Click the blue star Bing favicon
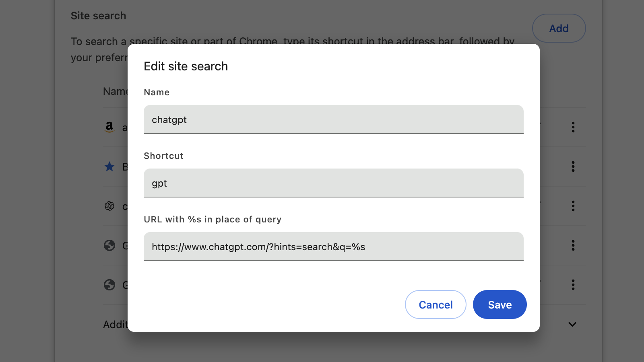Screen dimensions: 644x362 (109, 167)
